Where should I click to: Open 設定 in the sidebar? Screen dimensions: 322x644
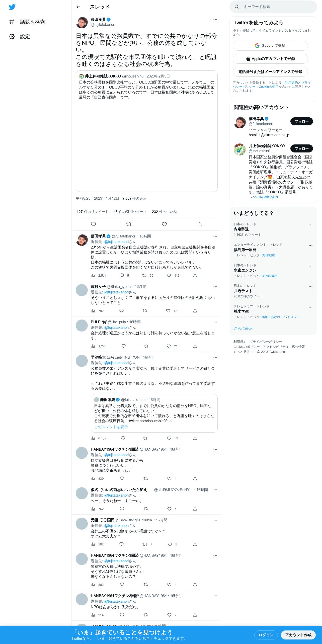[20, 36]
